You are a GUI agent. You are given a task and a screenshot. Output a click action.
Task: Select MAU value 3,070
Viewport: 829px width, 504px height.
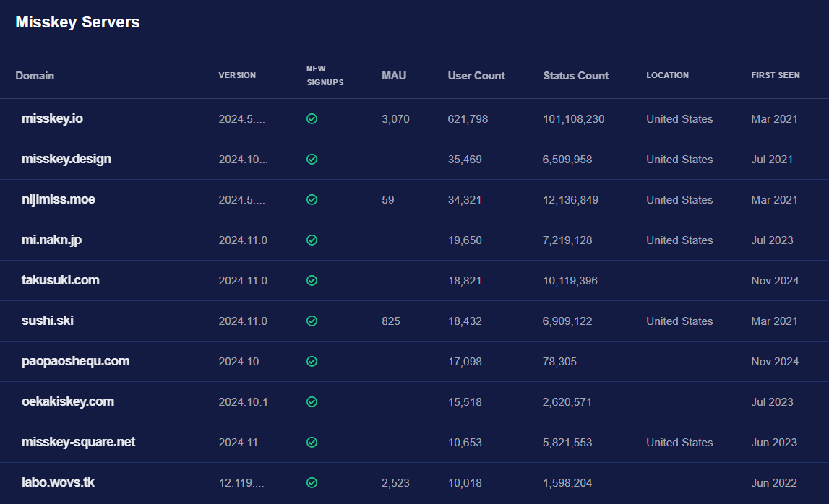click(395, 119)
